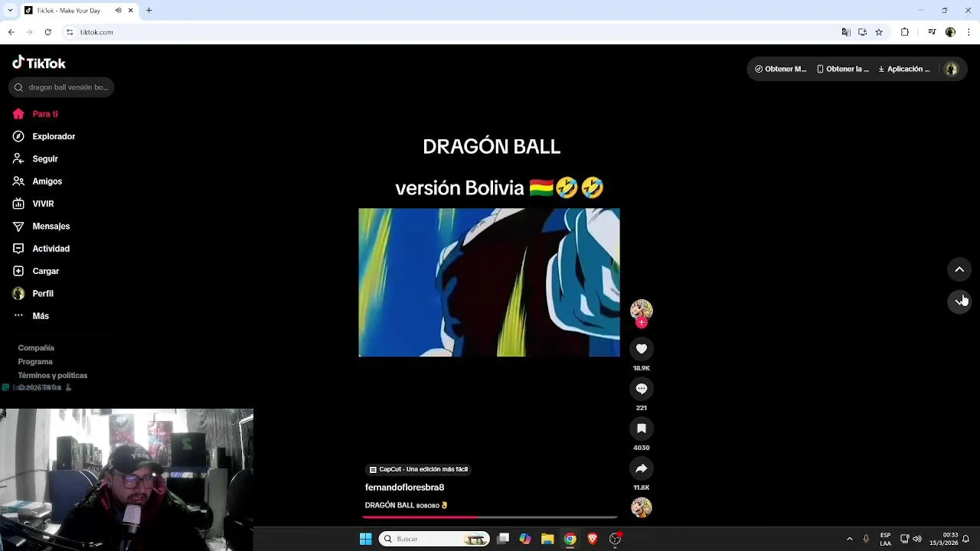Open a new browser tab
980x551 pixels.
(x=149, y=11)
